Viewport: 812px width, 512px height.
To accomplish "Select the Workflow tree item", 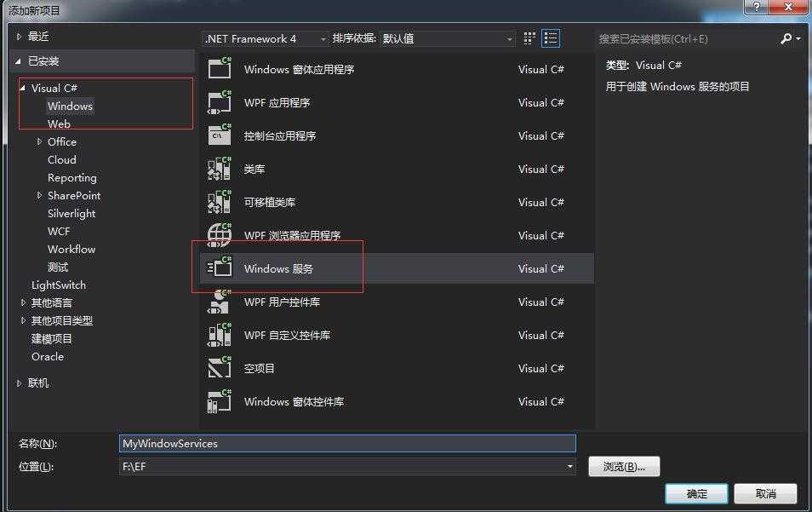I will pos(71,250).
